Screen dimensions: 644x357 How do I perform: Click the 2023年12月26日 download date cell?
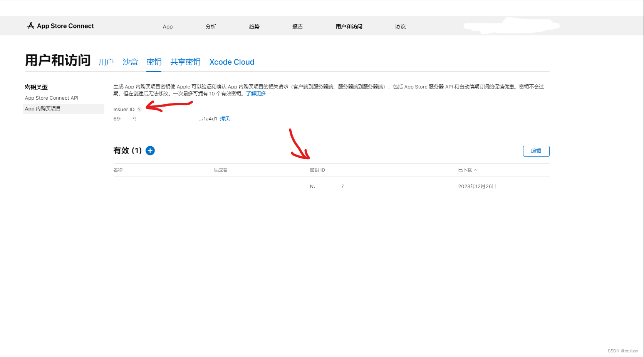(477, 186)
